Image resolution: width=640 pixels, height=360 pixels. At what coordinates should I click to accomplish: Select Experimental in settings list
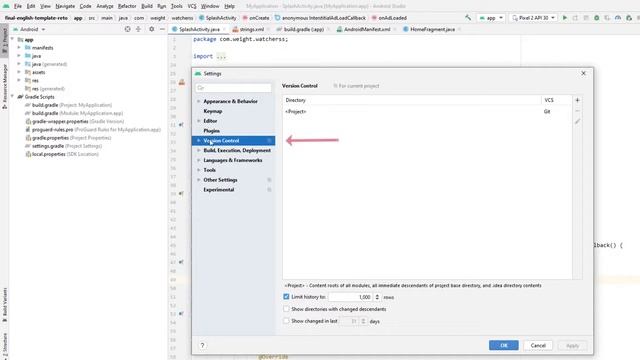[x=219, y=189]
